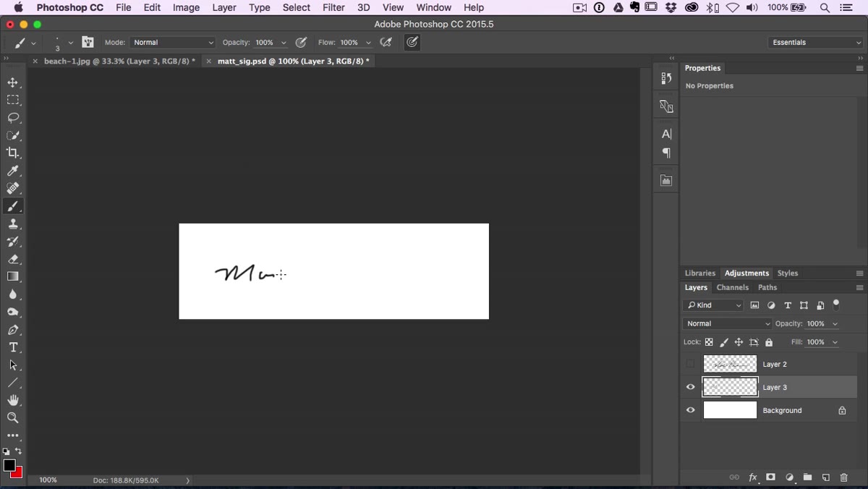Open the Edit Toolbar ellipsis button
This screenshot has width=868, height=489.
[x=13, y=435]
